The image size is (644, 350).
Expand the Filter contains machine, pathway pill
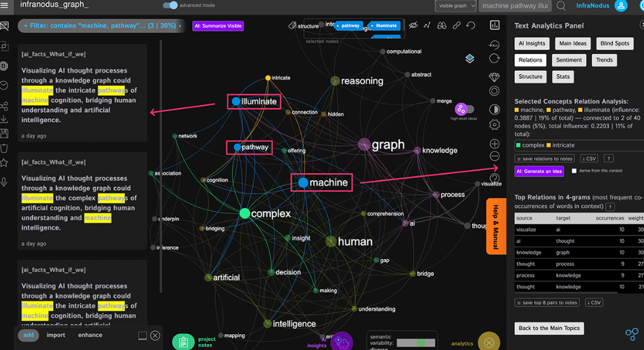103,26
